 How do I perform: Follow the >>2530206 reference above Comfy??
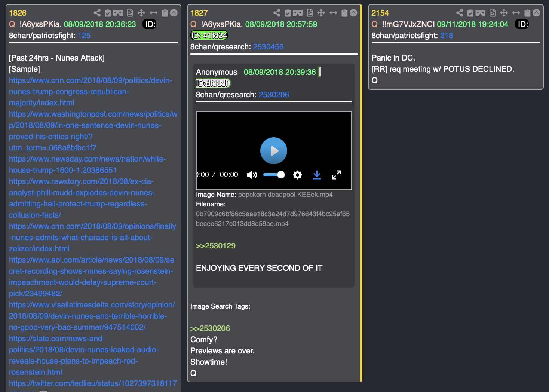[210, 328]
